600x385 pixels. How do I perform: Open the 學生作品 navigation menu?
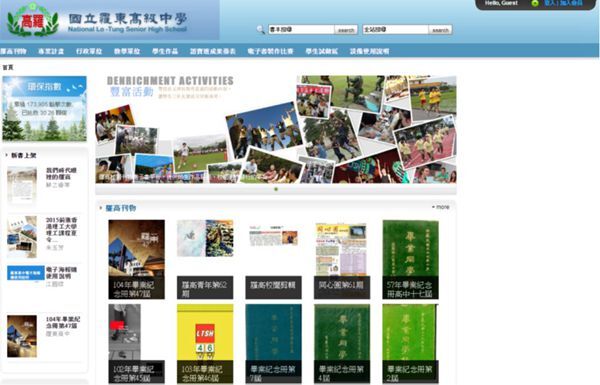click(165, 51)
